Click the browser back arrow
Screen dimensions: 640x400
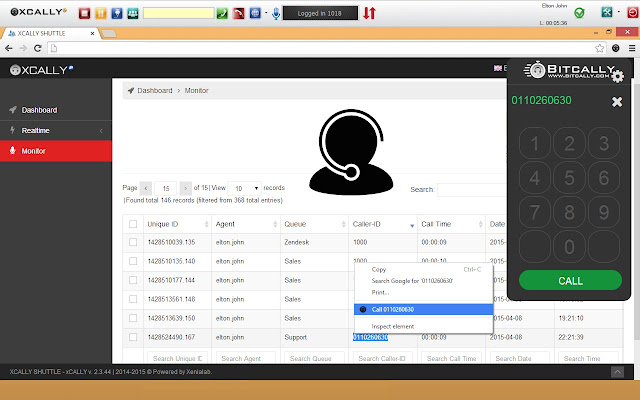pyautogui.click(x=9, y=48)
